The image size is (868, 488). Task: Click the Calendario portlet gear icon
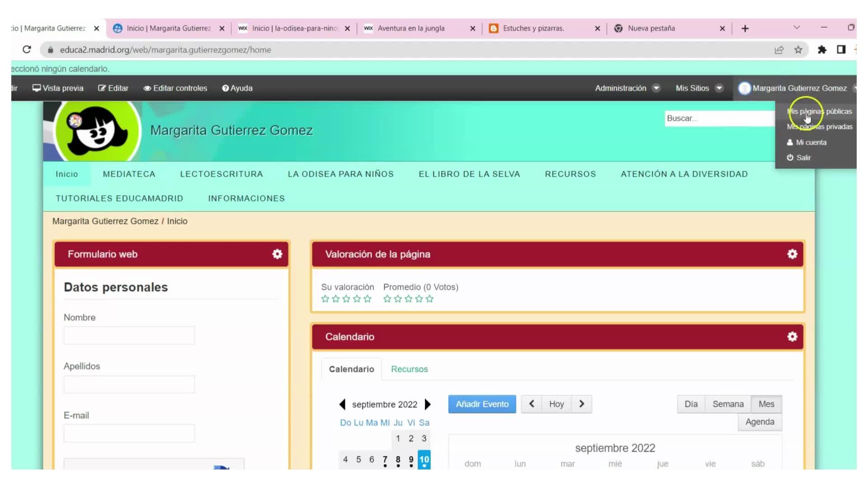click(x=792, y=337)
